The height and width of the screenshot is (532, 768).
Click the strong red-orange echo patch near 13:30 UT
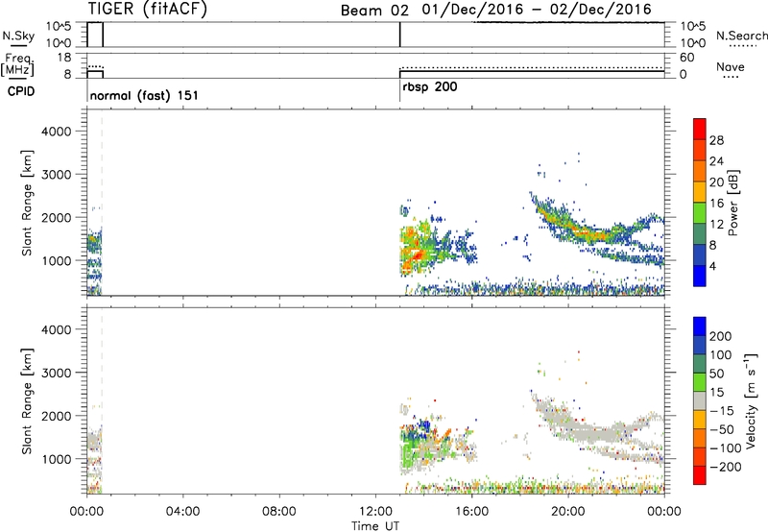417,256
